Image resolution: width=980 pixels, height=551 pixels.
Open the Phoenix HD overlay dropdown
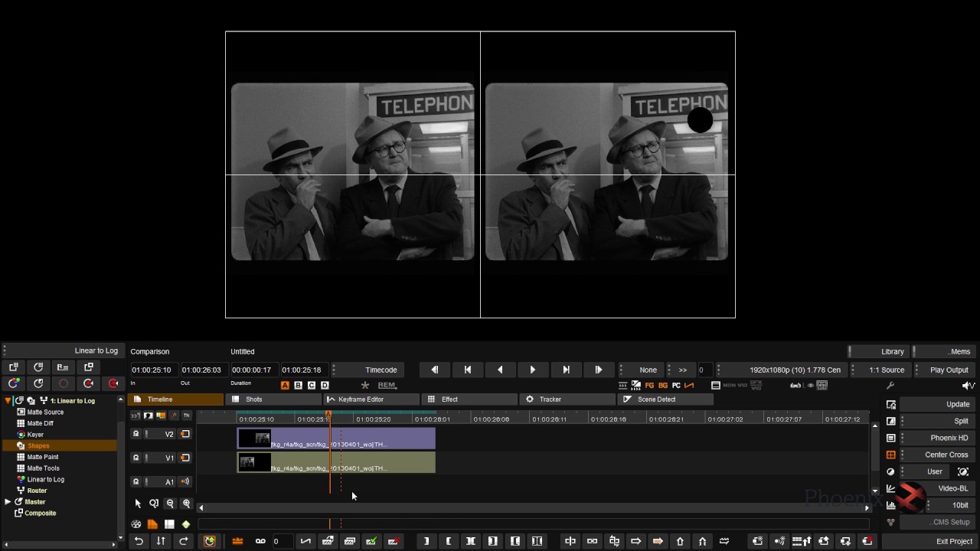pyautogui.click(x=938, y=438)
